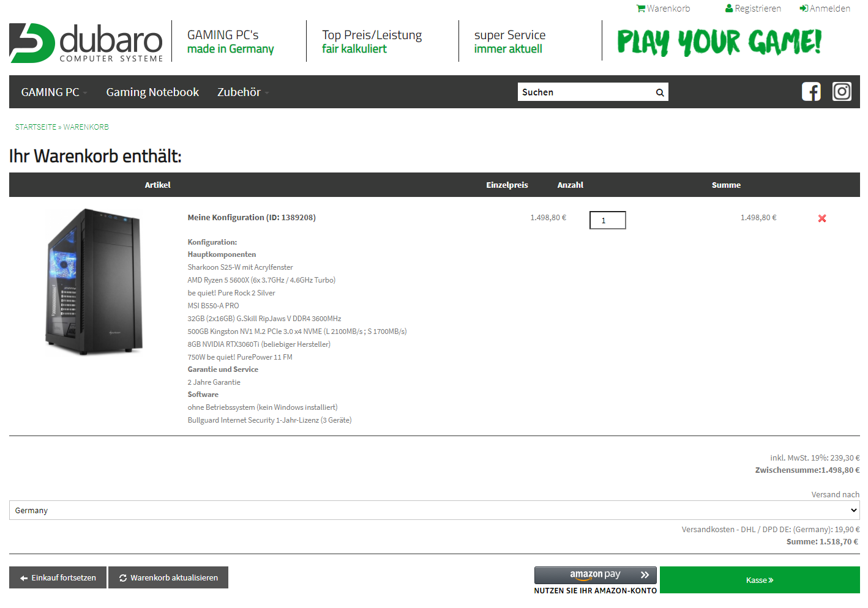Click WARENKORB breadcrumb
The height and width of the screenshot is (608, 868).
[86, 127]
